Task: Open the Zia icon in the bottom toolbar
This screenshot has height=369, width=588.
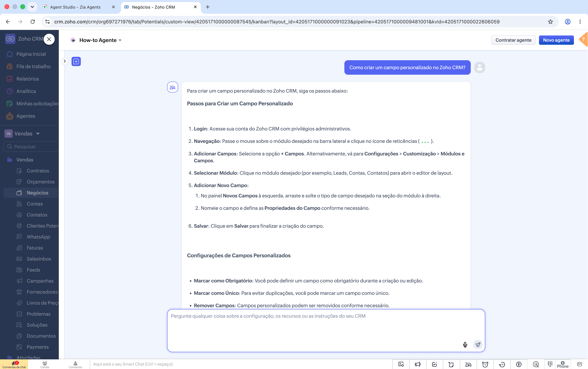Action: coord(468,364)
